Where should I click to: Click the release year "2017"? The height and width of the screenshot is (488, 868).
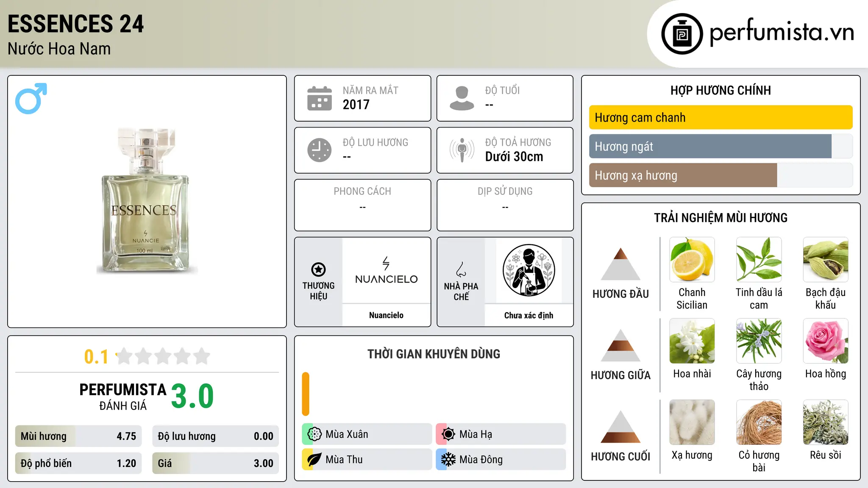click(356, 105)
